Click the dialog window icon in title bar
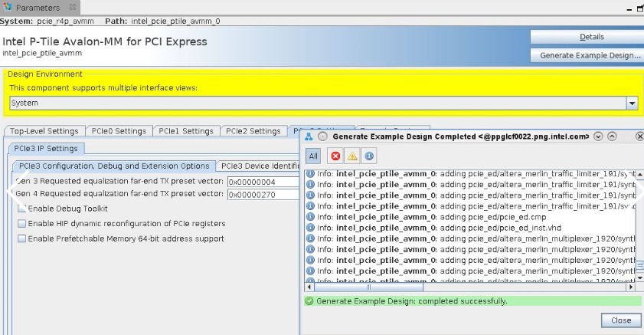The height and width of the screenshot is (335, 644). (309, 136)
